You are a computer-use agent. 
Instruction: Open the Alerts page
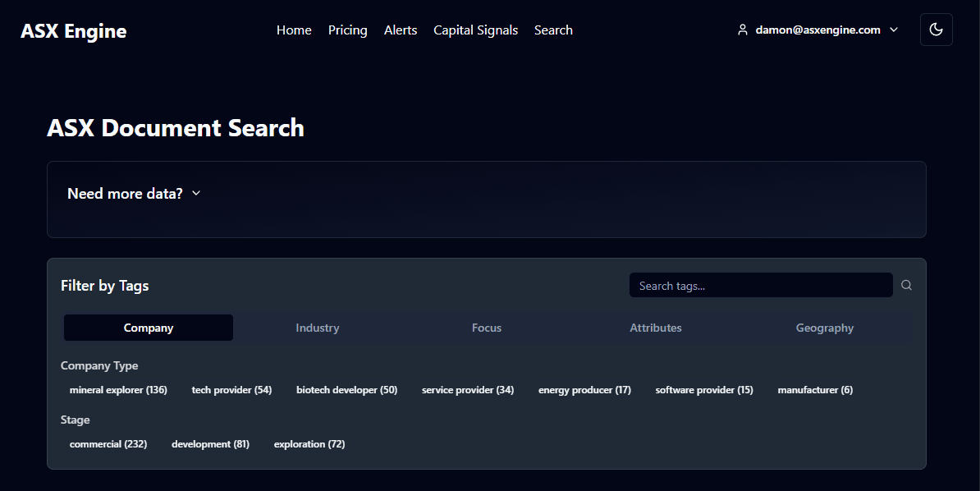pyautogui.click(x=401, y=30)
